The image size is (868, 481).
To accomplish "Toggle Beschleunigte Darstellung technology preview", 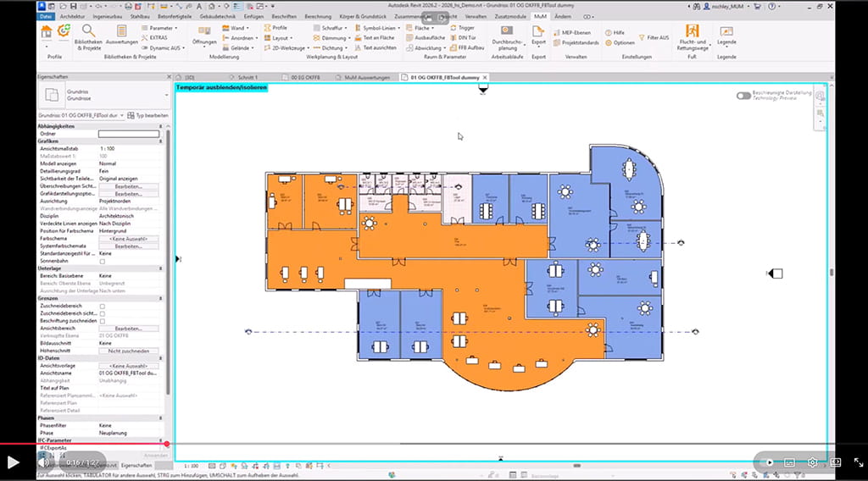I will [x=743, y=96].
